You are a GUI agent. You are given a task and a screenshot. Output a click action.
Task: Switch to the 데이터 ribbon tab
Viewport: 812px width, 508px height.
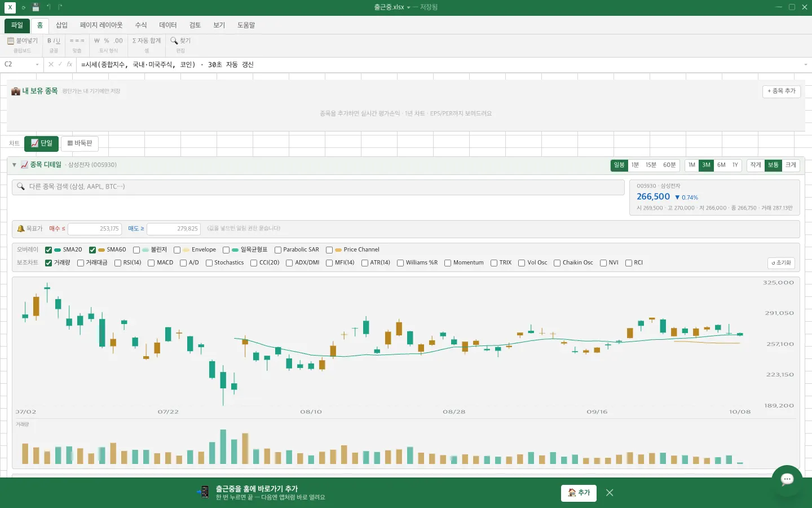click(x=168, y=25)
